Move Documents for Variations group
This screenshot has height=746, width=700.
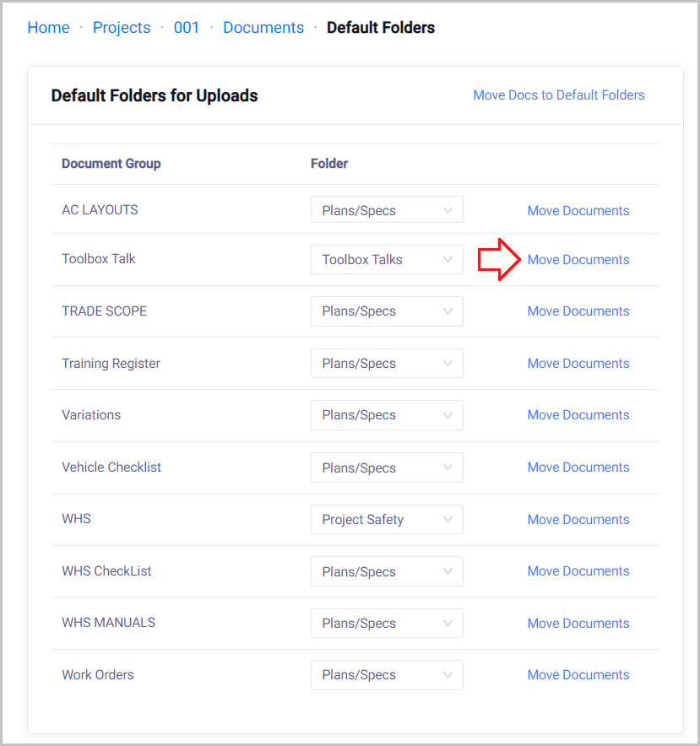pyautogui.click(x=578, y=415)
